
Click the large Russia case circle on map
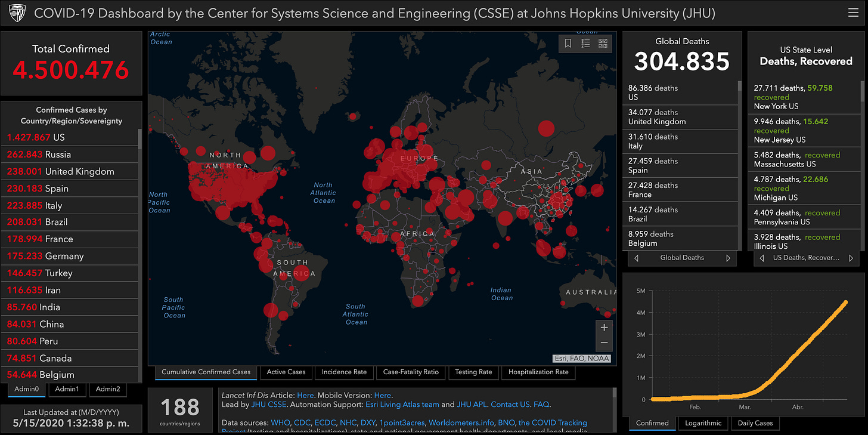point(546,128)
